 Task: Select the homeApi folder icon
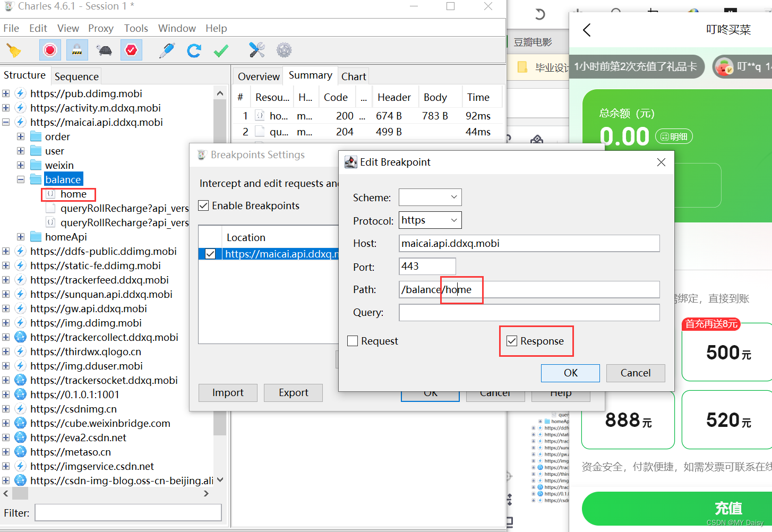point(36,237)
